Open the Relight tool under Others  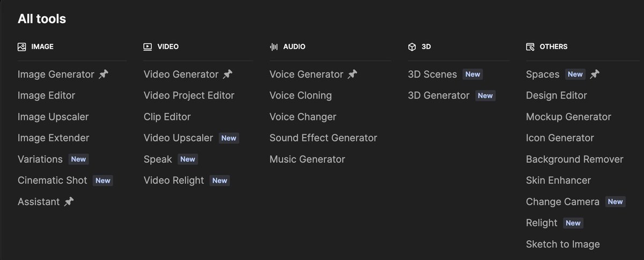click(x=541, y=223)
